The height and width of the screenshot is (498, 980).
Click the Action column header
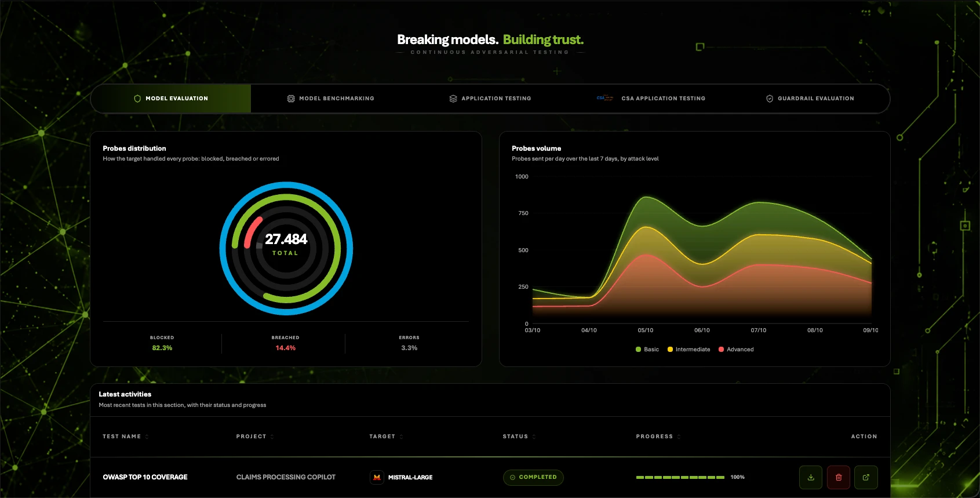click(x=864, y=437)
